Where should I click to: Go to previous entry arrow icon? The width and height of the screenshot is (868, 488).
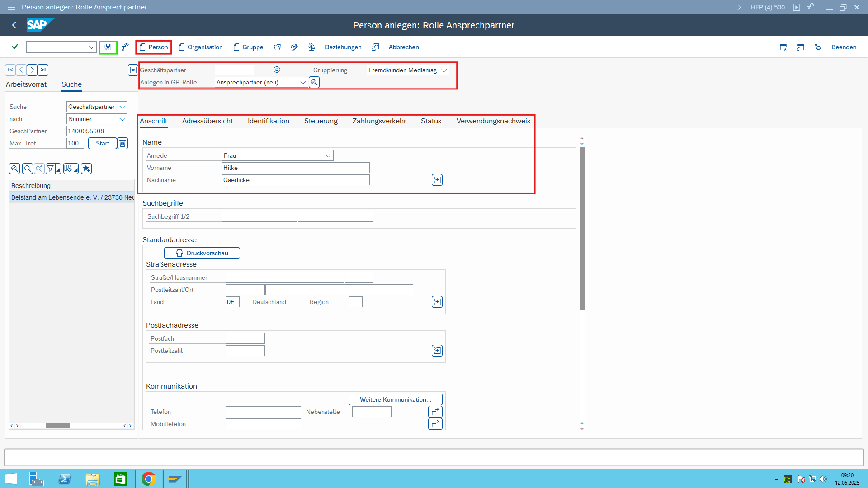pos(21,70)
